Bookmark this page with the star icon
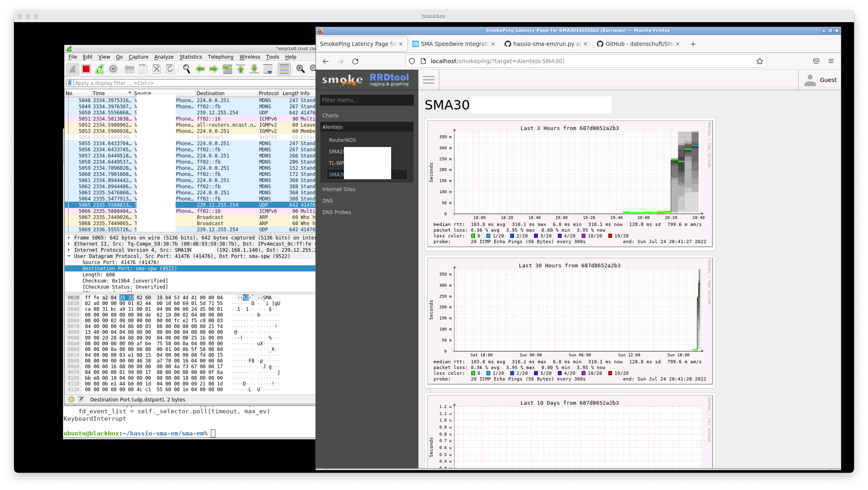The width and height of the screenshot is (868, 490). 759,61
